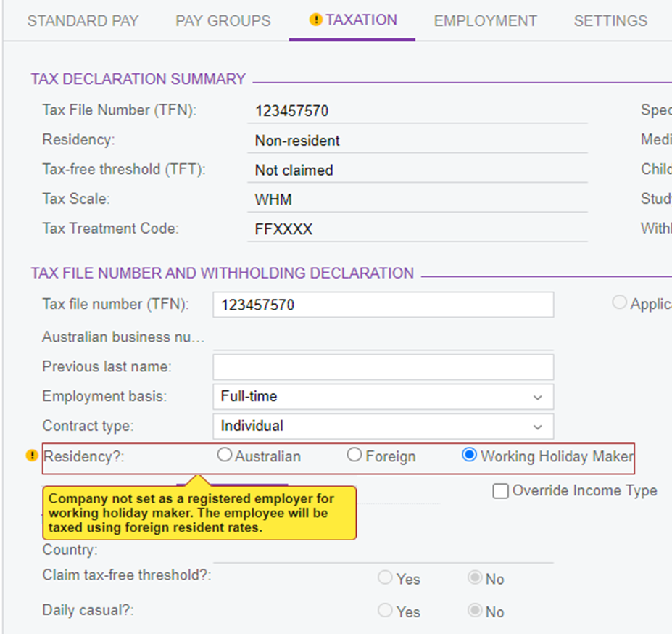Open the Settings tab

pos(610,21)
